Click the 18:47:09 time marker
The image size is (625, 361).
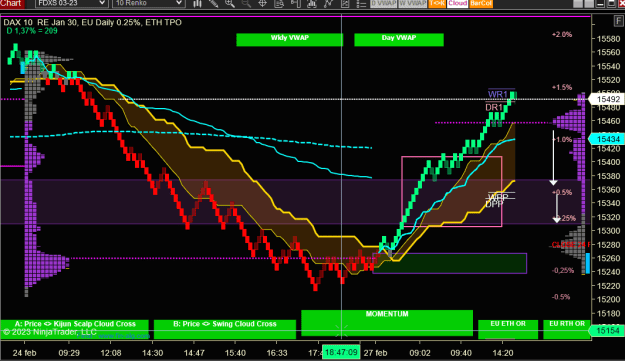coord(341,353)
